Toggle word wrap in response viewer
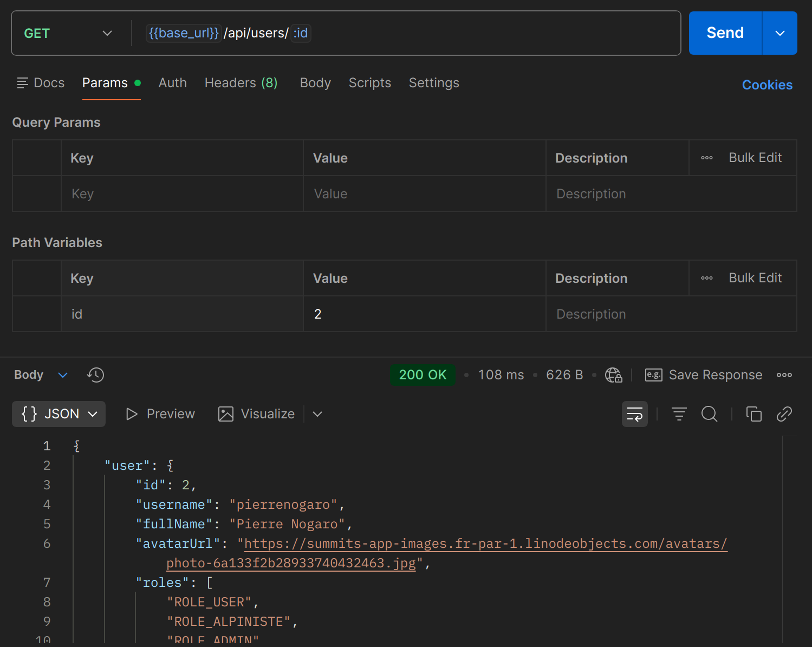The width and height of the screenshot is (812, 647). [634, 414]
